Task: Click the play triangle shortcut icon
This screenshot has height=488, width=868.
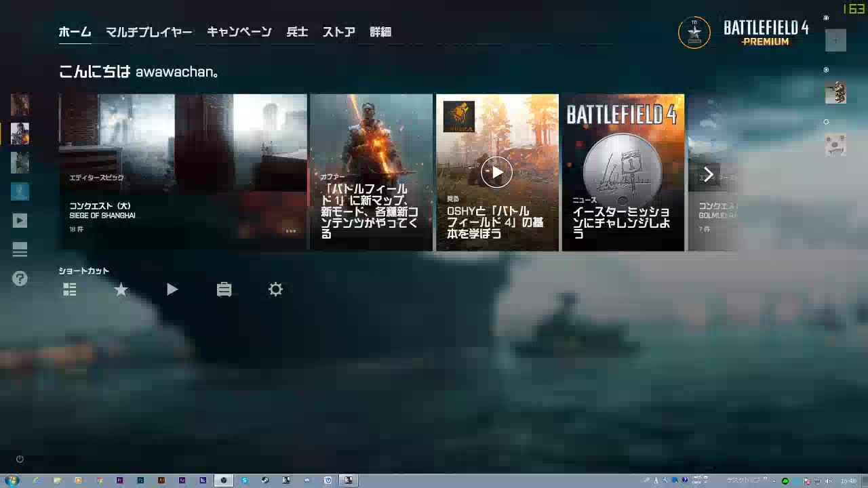Action: pyautogui.click(x=172, y=289)
